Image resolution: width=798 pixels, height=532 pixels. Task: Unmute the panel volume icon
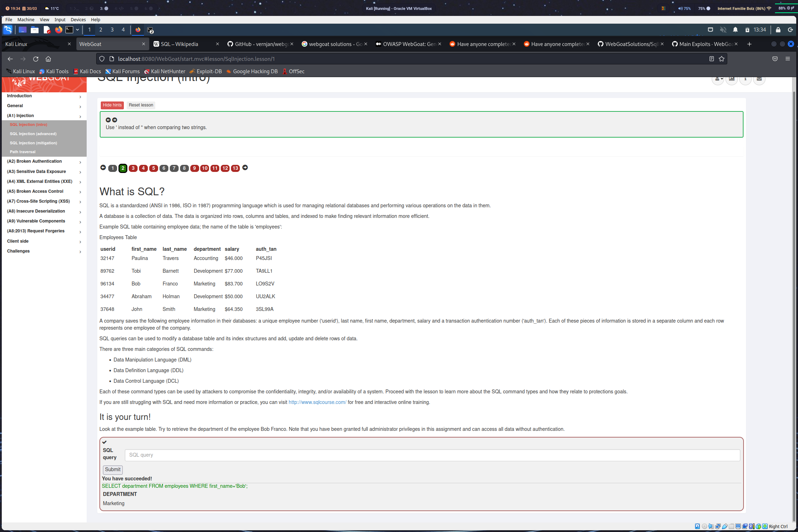(x=723, y=30)
